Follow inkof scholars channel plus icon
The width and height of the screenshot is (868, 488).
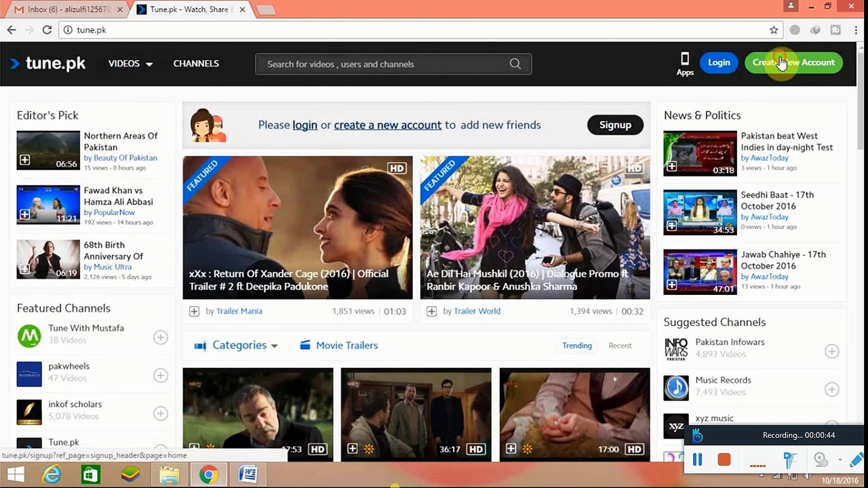tap(161, 413)
